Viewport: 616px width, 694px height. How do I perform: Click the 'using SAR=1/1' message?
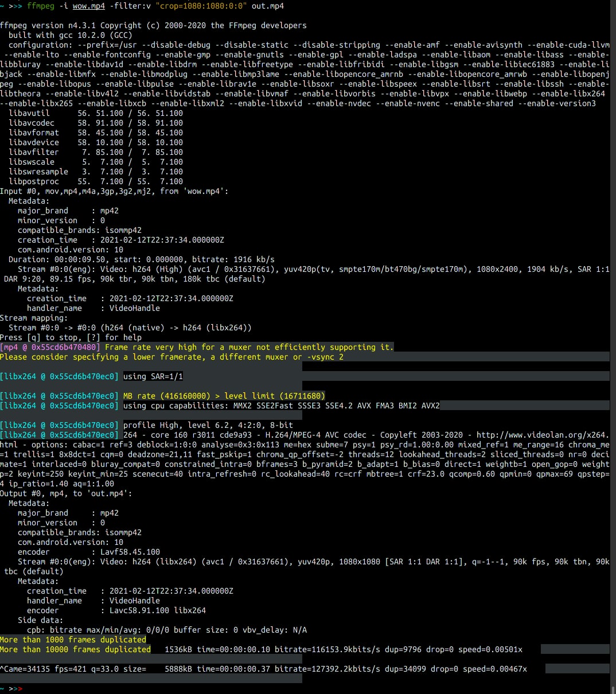(x=153, y=376)
